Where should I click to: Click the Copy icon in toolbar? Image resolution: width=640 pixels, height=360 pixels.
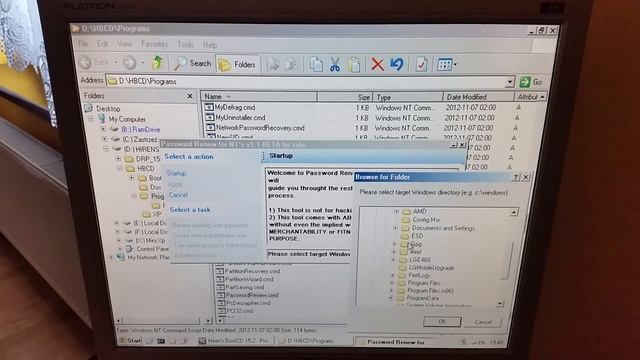click(x=316, y=64)
